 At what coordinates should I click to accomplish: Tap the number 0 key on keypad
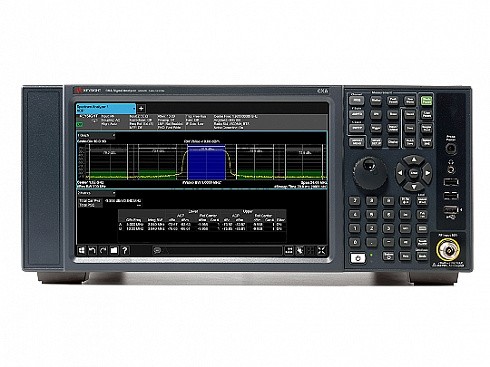coord(355,242)
